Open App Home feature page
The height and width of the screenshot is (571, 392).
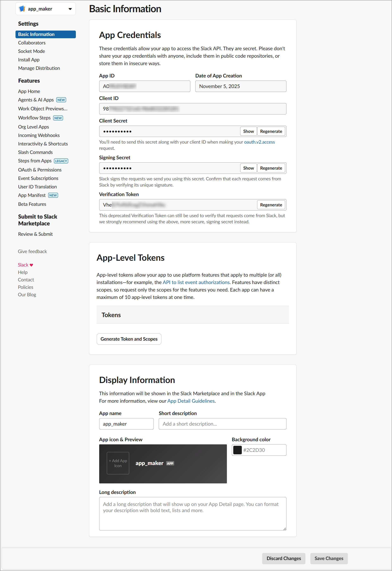pyautogui.click(x=29, y=91)
